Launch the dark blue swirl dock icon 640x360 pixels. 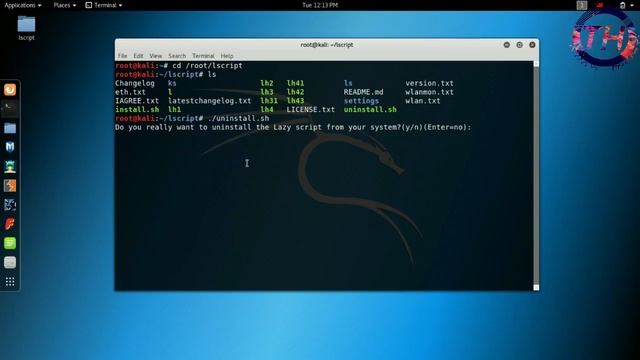point(10,204)
